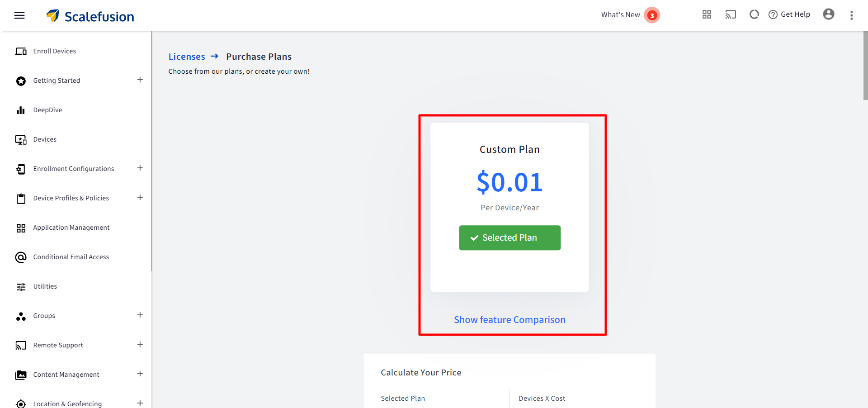The image size is (868, 408).
Task: Open the user account profile icon
Action: click(x=828, y=14)
